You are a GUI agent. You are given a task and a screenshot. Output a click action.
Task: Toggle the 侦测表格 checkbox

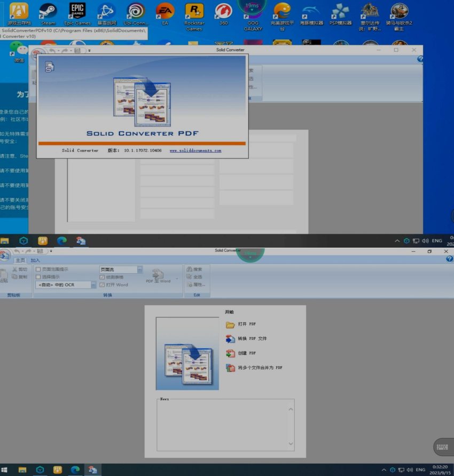(102, 277)
